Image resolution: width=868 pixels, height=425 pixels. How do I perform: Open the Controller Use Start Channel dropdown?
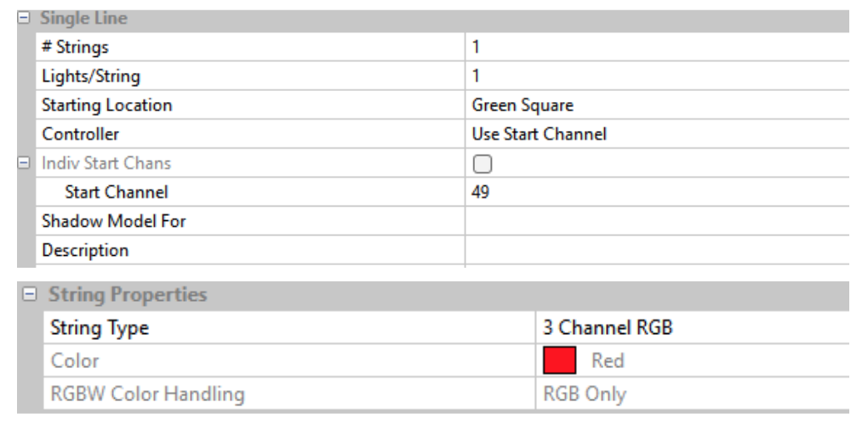point(655,134)
